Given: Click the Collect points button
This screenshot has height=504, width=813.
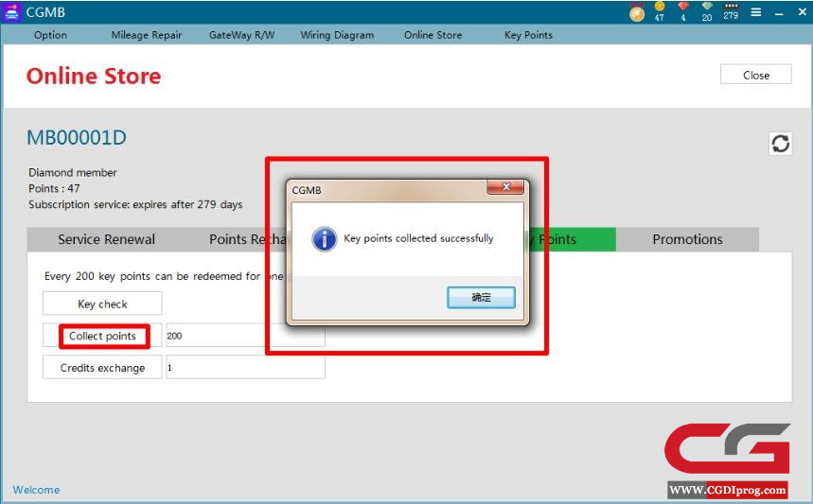Looking at the screenshot, I should click(x=102, y=336).
